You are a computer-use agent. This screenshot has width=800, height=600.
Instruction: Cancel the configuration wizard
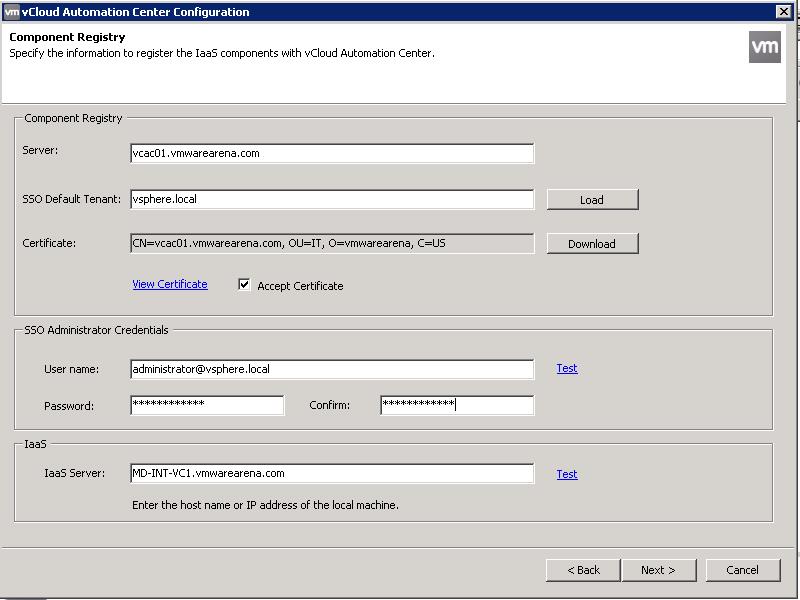pos(743,570)
